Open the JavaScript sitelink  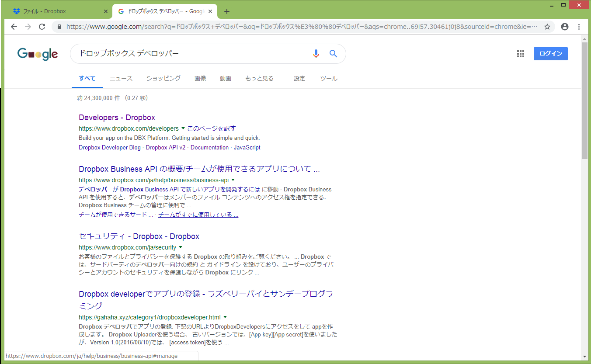pyautogui.click(x=247, y=148)
